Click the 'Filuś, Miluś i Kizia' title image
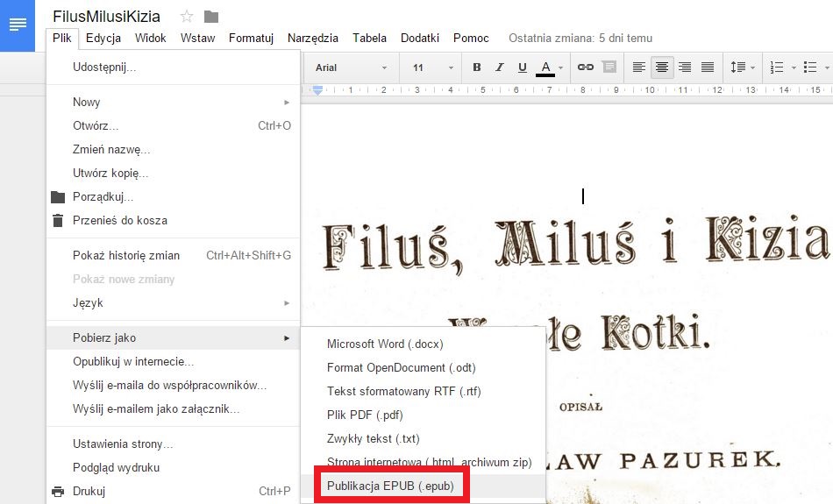This screenshot has width=833, height=504. 575,245
